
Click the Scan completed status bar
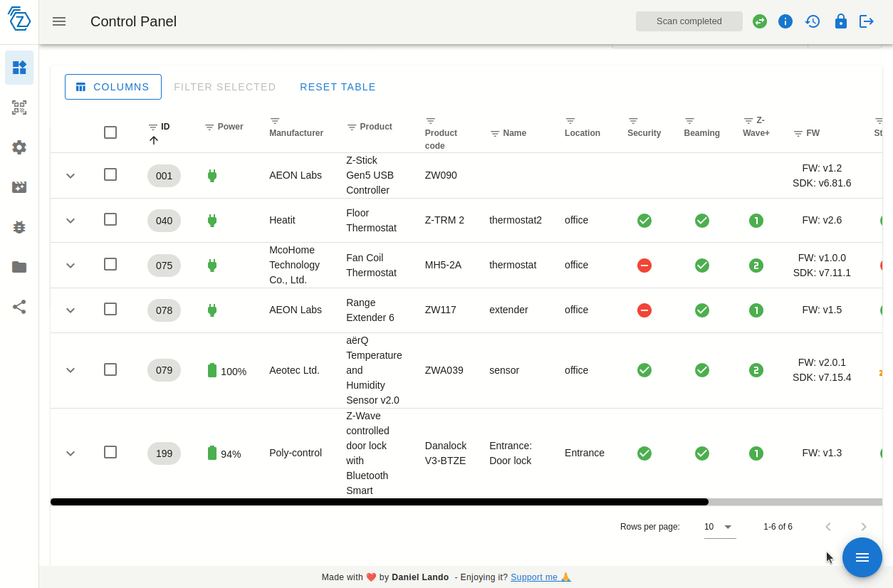tap(689, 21)
